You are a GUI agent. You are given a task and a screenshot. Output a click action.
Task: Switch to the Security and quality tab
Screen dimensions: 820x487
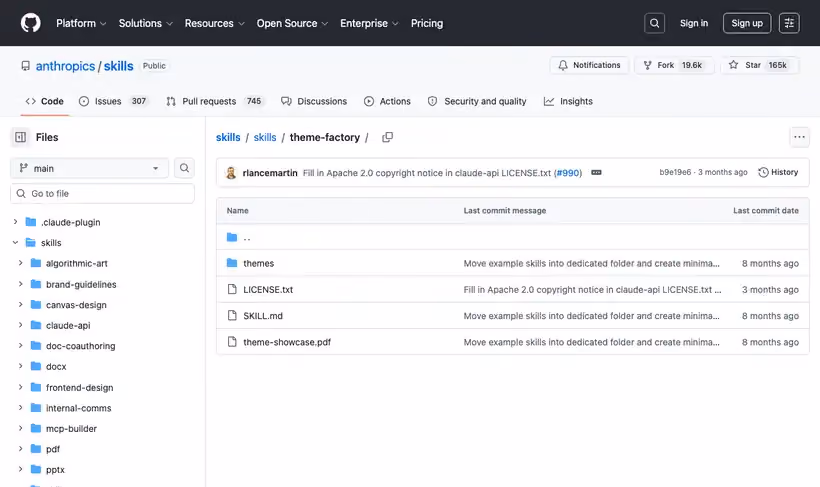pyautogui.click(x=477, y=101)
